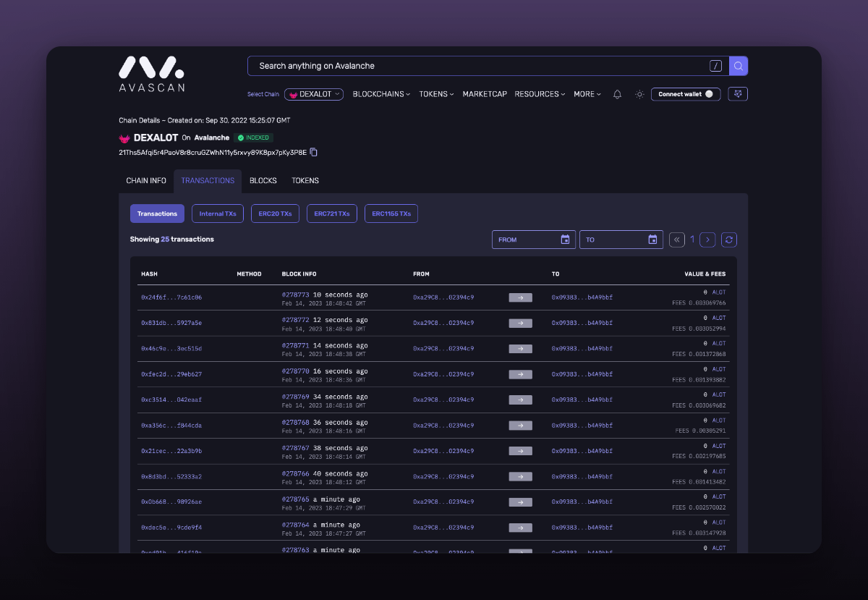The width and height of the screenshot is (868, 600).
Task: Click the Avascan logo
Action: [x=151, y=74]
